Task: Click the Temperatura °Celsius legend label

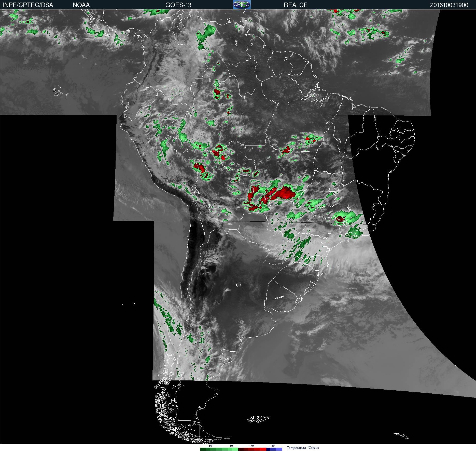Action: coord(303,448)
